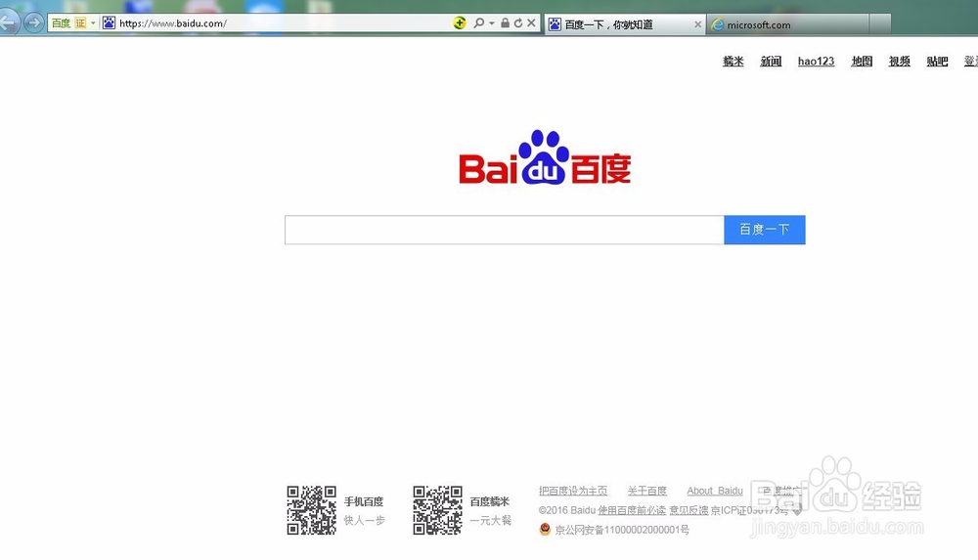Click the 京公网安备11000002000001号 text
Image resolution: width=978 pixels, height=560 pixels.
click(622, 530)
